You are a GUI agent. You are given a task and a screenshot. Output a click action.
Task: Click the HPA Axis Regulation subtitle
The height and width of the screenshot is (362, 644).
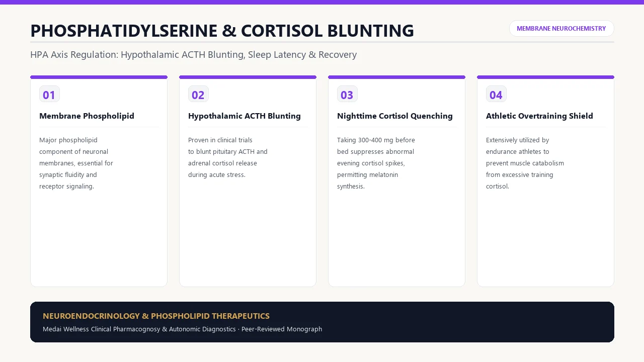(x=193, y=55)
